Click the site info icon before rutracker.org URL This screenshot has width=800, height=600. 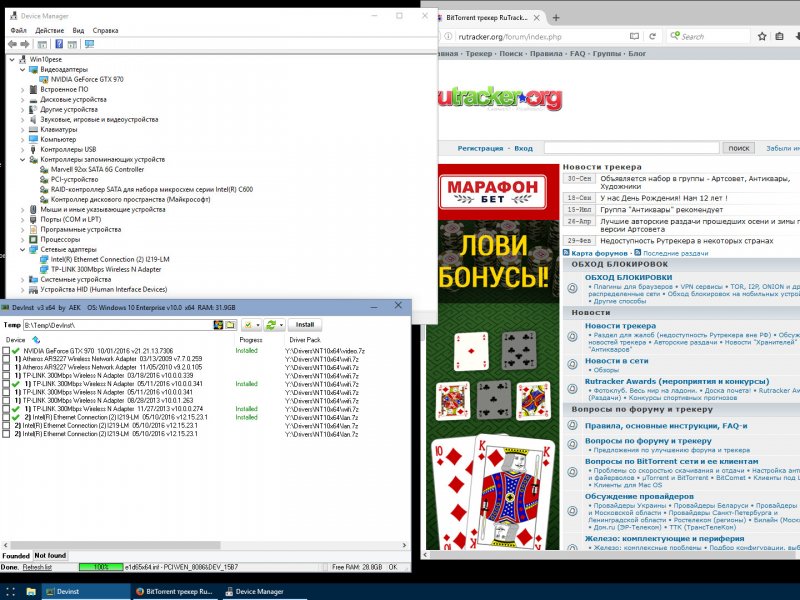click(448, 37)
